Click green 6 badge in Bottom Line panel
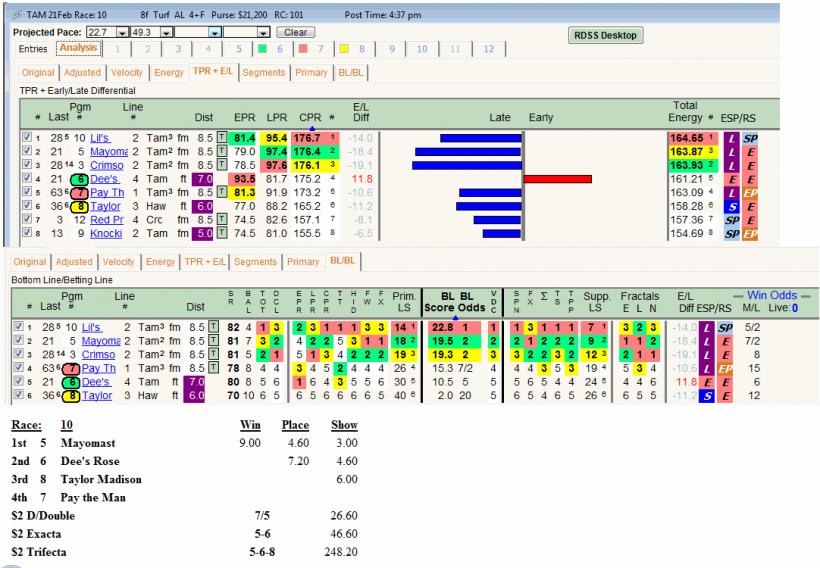The image size is (820, 568). 71,382
